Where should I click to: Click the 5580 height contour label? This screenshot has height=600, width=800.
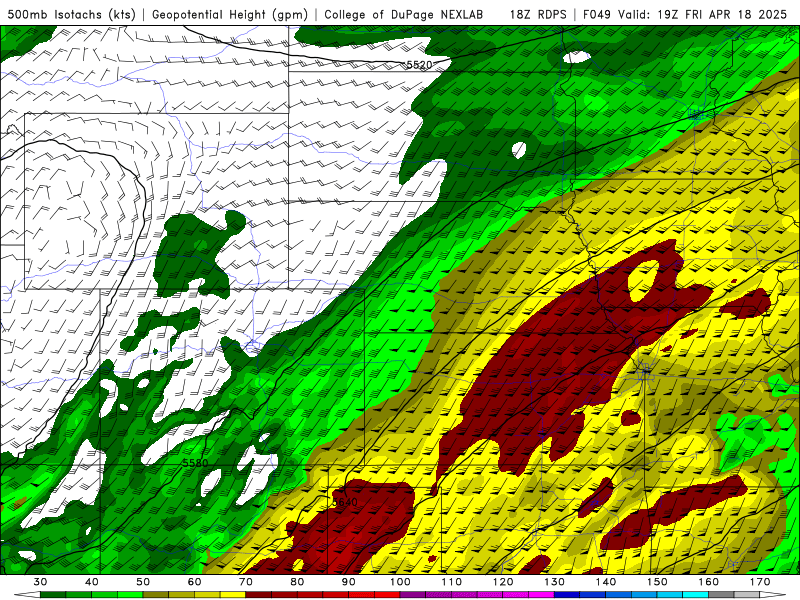[x=195, y=463]
